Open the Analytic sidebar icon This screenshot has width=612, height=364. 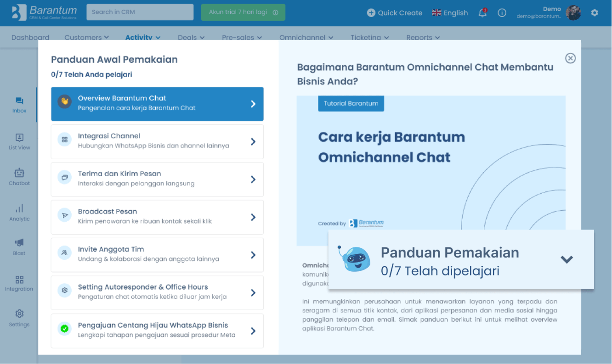(x=19, y=208)
